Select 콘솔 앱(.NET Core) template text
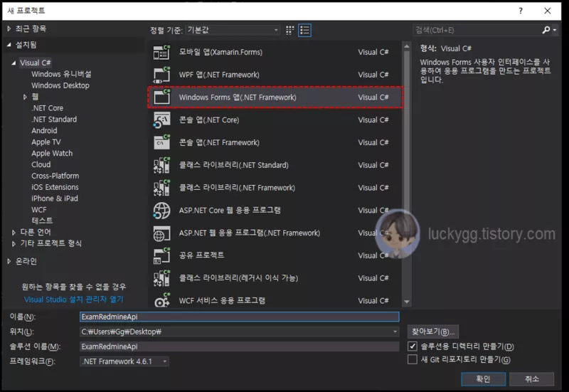The width and height of the screenshot is (569, 392). click(x=209, y=120)
